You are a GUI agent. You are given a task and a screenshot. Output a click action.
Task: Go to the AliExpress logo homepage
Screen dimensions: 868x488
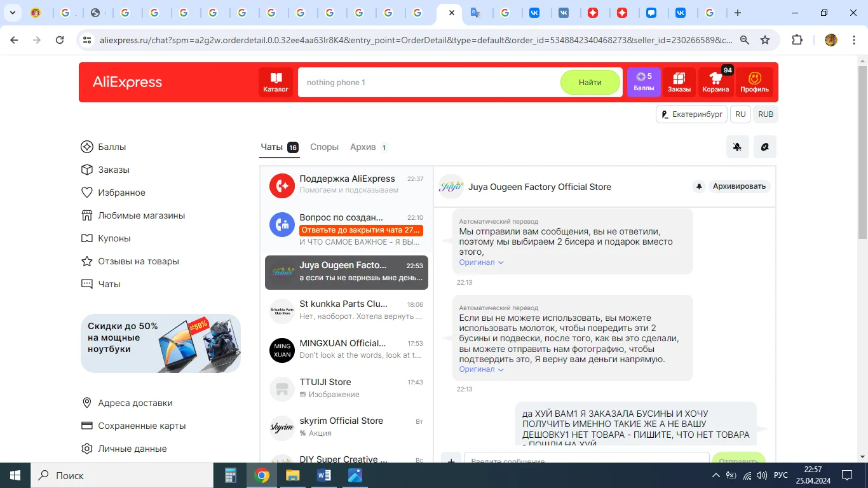pyautogui.click(x=127, y=82)
